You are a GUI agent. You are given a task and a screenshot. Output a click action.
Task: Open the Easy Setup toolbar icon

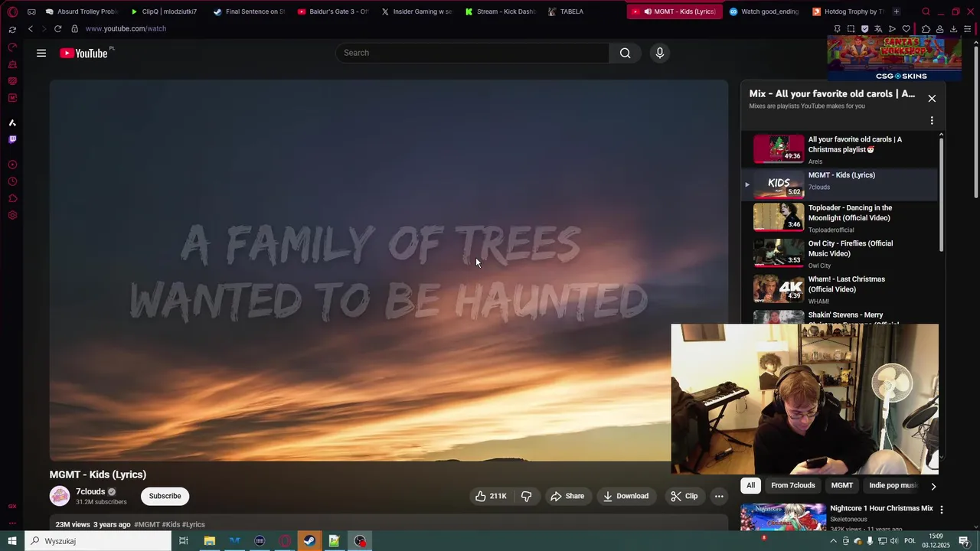pyautogui.click(x=967, y=29)
